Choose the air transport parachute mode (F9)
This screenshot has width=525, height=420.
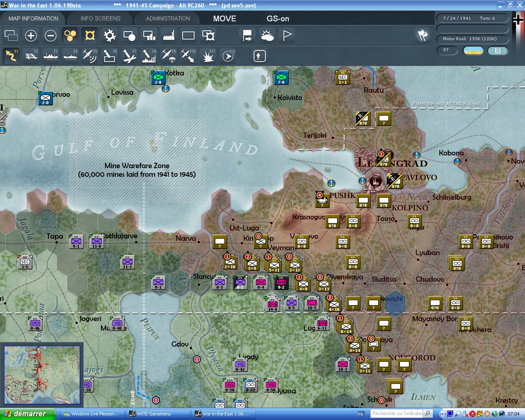point(168,56)
